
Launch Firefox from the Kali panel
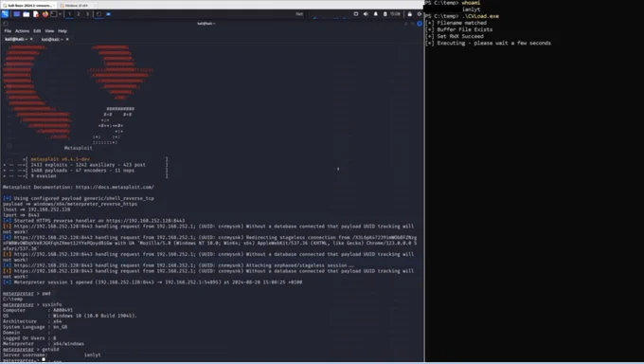tap(45, 14)
